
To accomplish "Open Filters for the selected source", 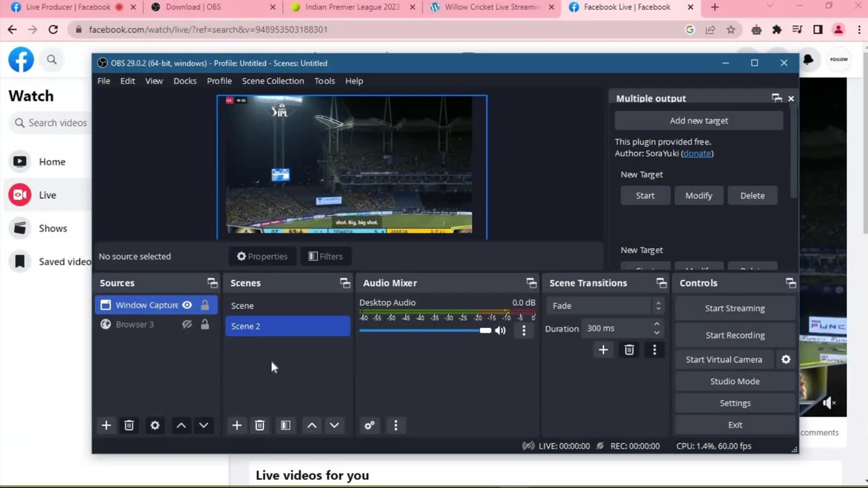I will pyautogui.click(x=325, y=256).
